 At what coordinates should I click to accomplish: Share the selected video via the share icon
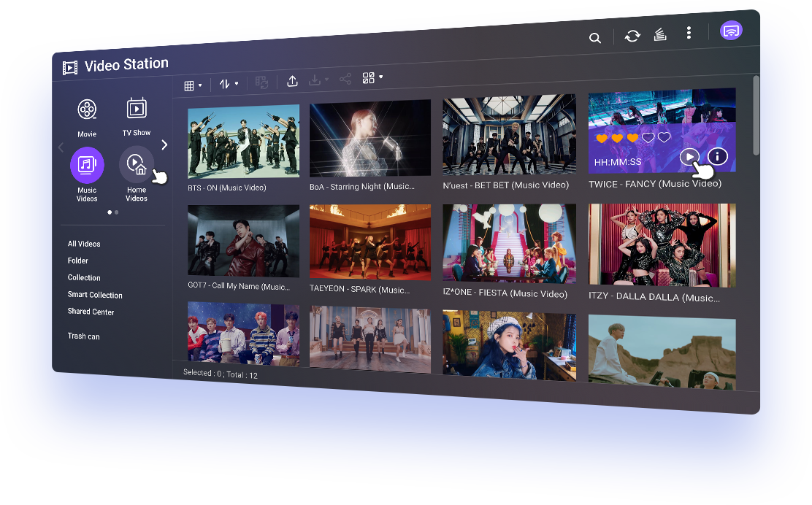[345, 79]
